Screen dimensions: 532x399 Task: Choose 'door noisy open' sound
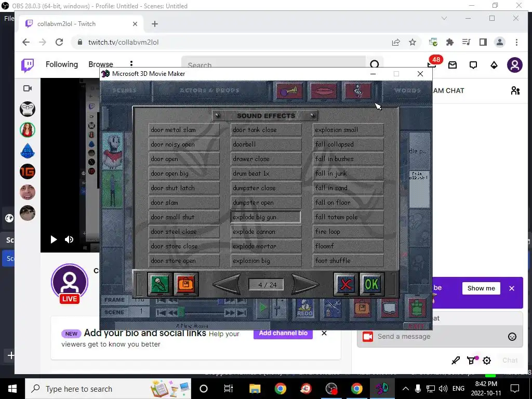(184, 144)
